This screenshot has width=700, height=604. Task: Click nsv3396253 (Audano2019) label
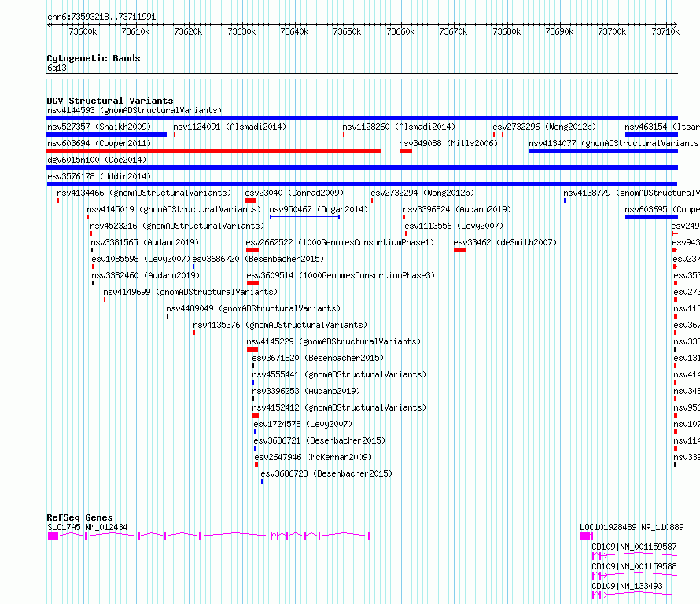(306, 391)
